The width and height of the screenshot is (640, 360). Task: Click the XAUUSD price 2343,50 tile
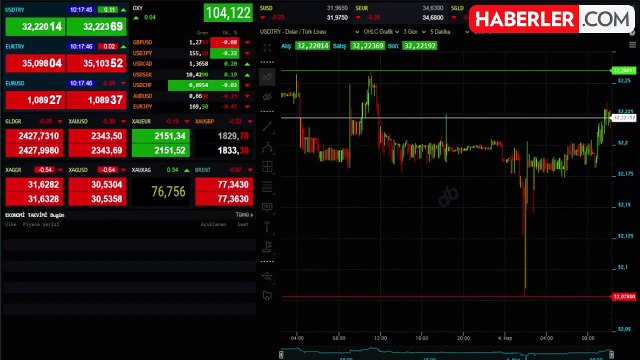coord(98,136)
